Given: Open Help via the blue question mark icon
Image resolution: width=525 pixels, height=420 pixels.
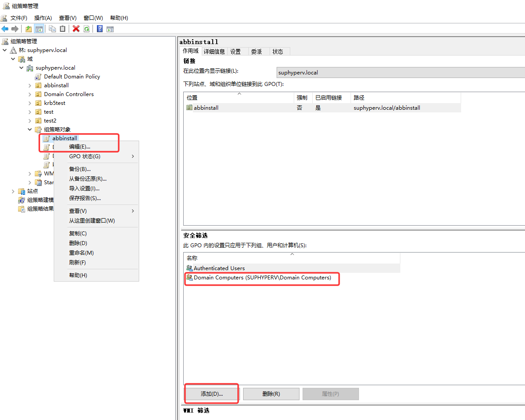Looking at the screenshot, I should [100, 29].
